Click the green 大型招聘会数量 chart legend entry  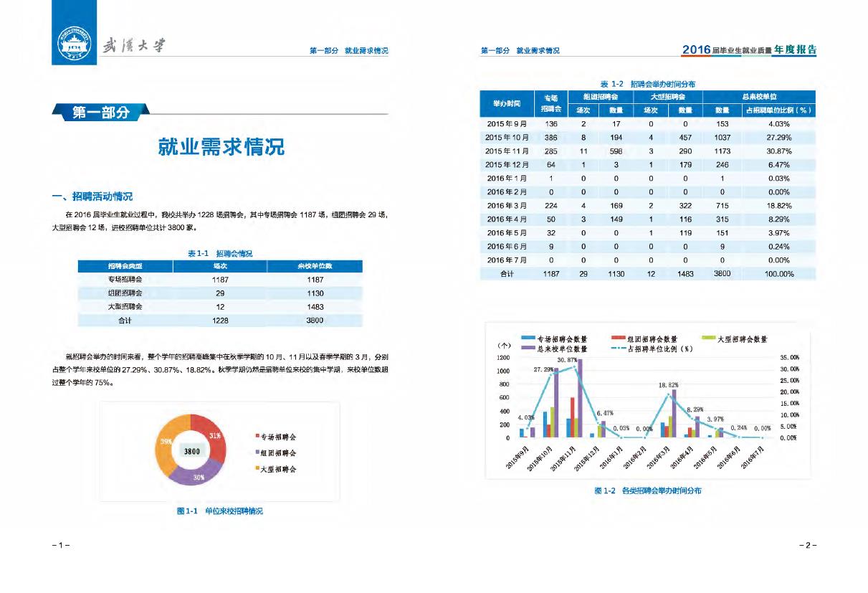[734, 339]
